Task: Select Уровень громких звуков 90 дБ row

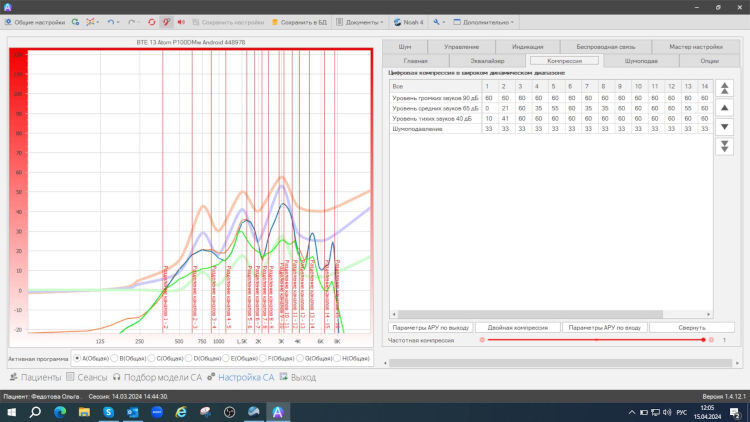Action: pos(435,98)
